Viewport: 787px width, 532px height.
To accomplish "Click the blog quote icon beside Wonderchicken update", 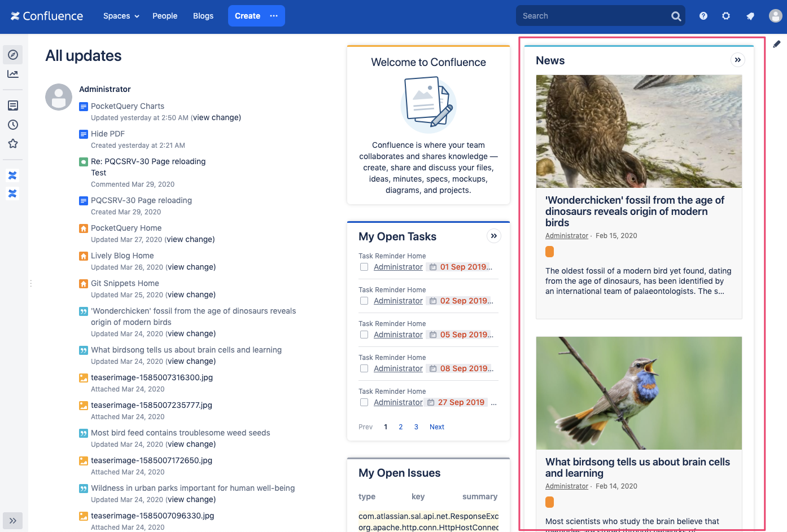I will (x=84, y=311).
